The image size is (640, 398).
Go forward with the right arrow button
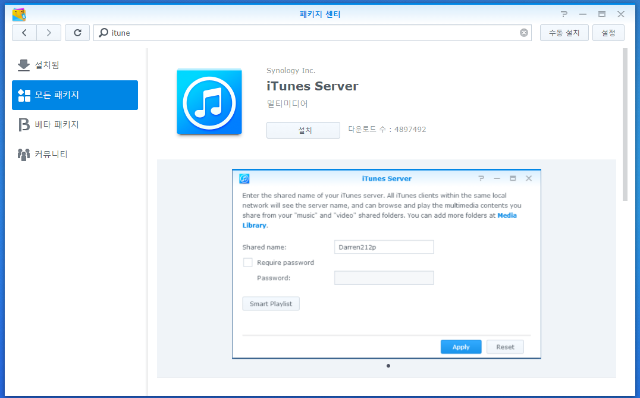[x=49, y=33]
